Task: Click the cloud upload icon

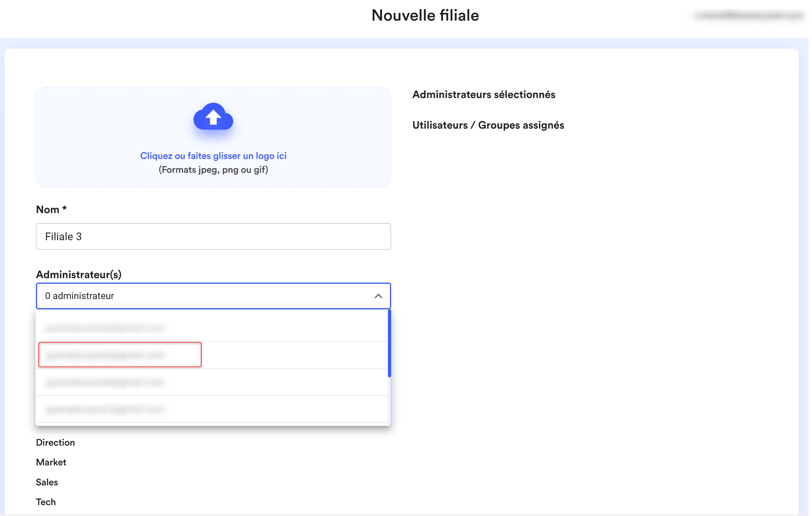Action: click(214, 117)
